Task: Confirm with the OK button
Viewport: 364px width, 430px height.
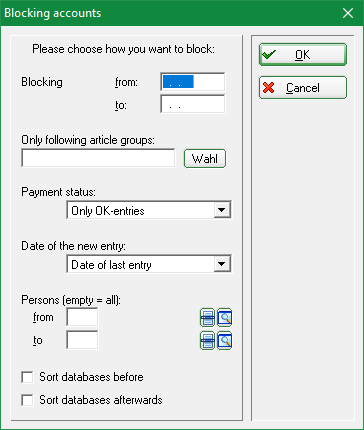Action: coord(303,54)
